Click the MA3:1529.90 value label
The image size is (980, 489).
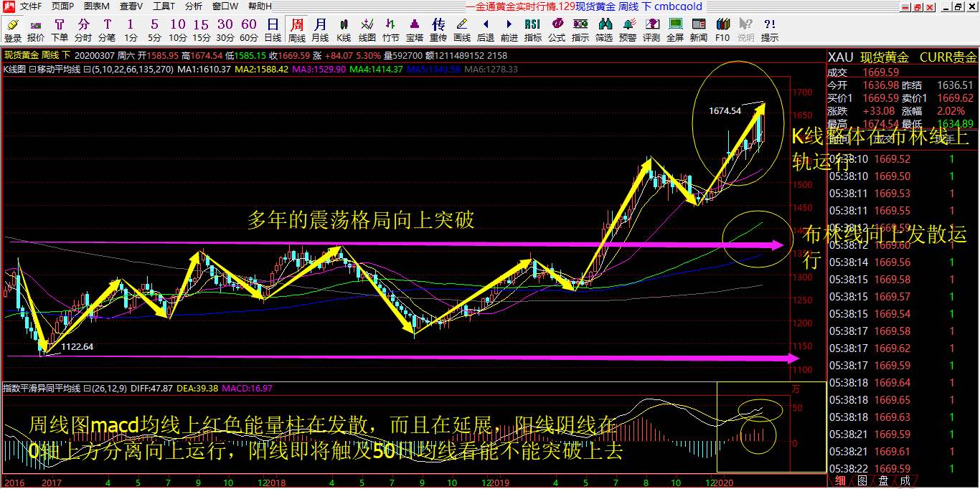point(319,70)
